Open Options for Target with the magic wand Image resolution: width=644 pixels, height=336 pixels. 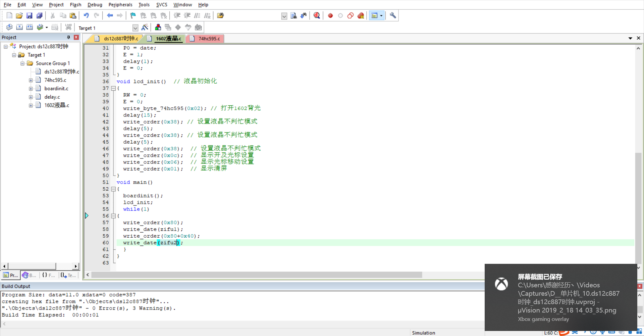(145, 27)
